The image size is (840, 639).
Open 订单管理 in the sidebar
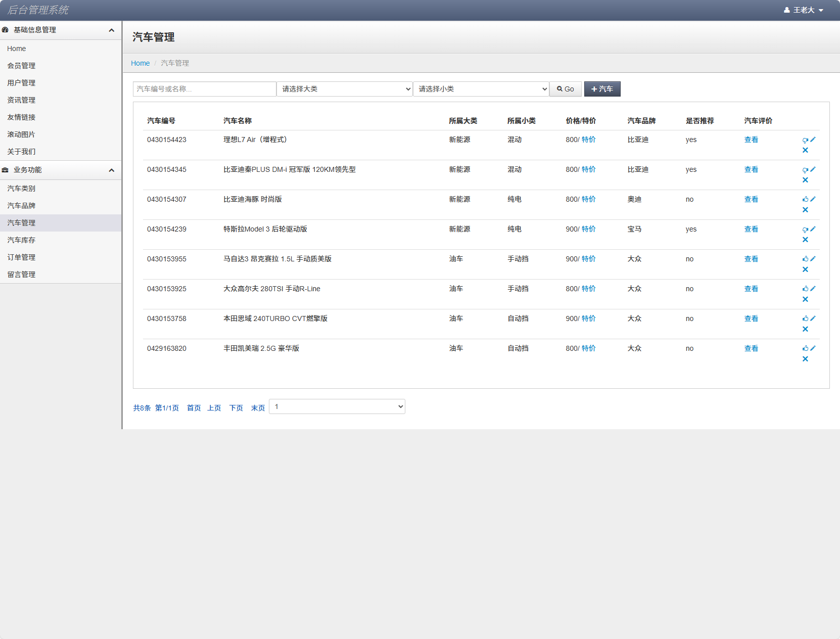(x=21, y=257)
